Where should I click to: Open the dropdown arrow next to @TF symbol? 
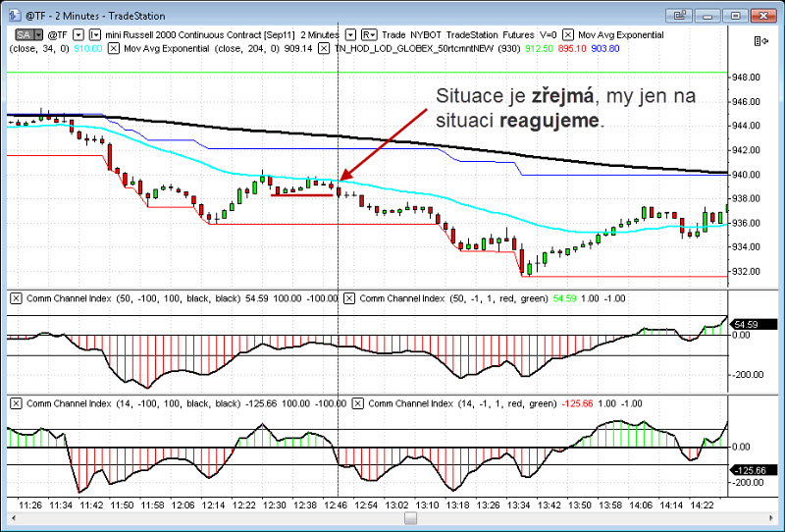(78, 35)
